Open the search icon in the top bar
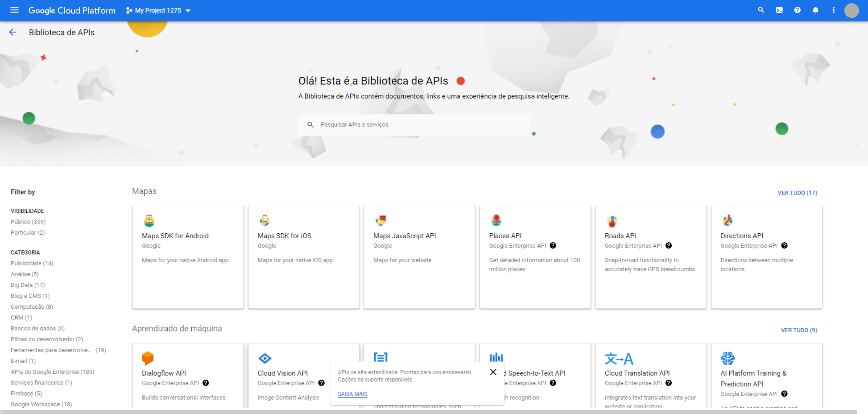This screenshot has width=868, height=414. pos(761,10)
